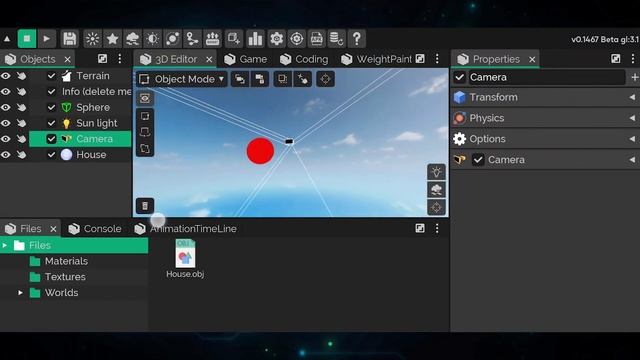640x360 pixels.
Task: Uncheck the Camera checkbox in Objects list
Action: pyautogui.click(x=51, y=139)
